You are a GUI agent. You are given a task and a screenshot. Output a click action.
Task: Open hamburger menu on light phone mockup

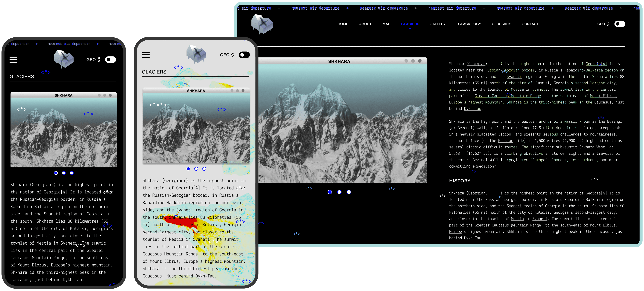pyautogui.click(x=146, y=55)
